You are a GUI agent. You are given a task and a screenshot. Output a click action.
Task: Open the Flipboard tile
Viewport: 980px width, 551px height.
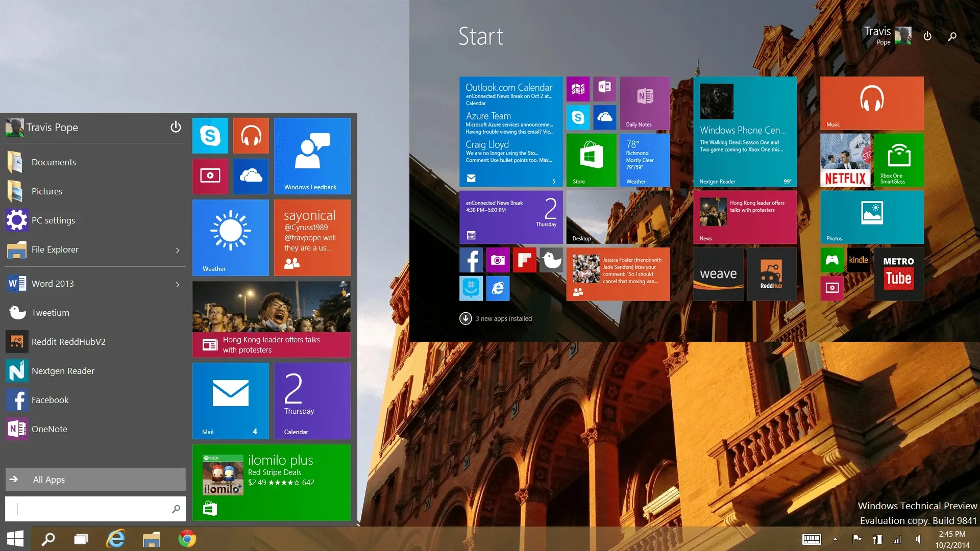525,260
